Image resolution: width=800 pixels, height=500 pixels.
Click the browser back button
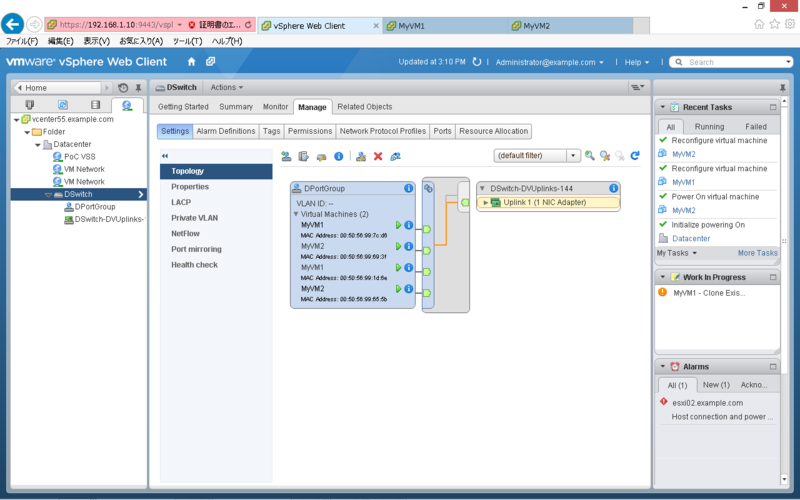(x=12, y=24)
